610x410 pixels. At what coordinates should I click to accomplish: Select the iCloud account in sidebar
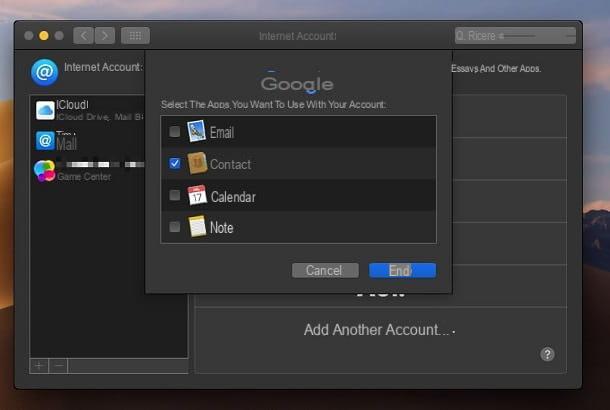[88, 110]
